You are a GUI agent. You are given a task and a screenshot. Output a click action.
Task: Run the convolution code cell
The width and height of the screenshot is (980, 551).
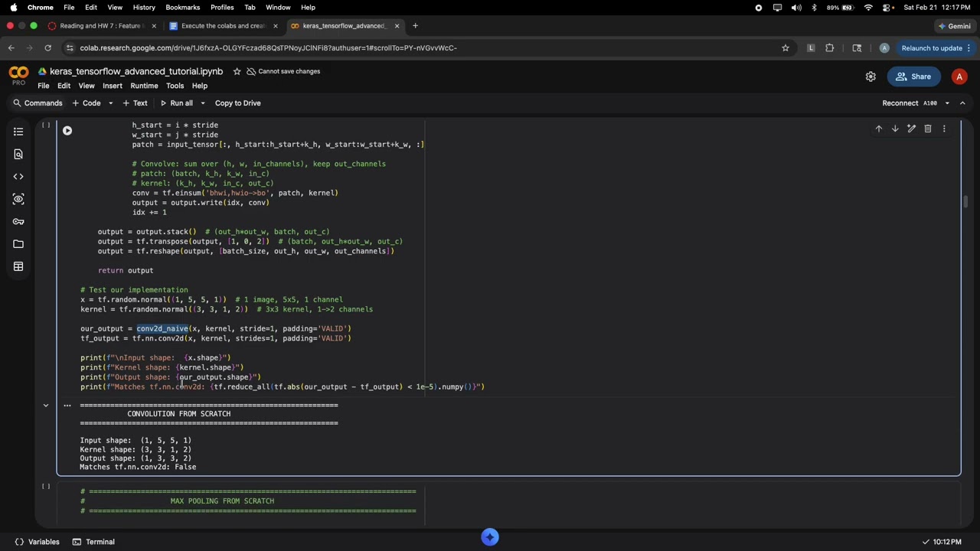click(67, 130)
